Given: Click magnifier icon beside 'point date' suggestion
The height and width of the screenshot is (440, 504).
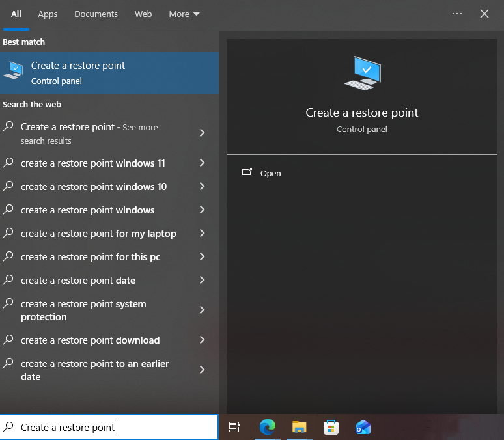Looking at the screenshot, I should [x=8, y=280].
